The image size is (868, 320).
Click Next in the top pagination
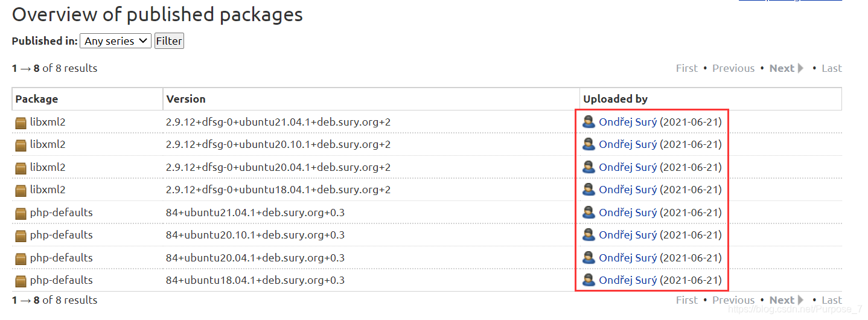point(787,68)
